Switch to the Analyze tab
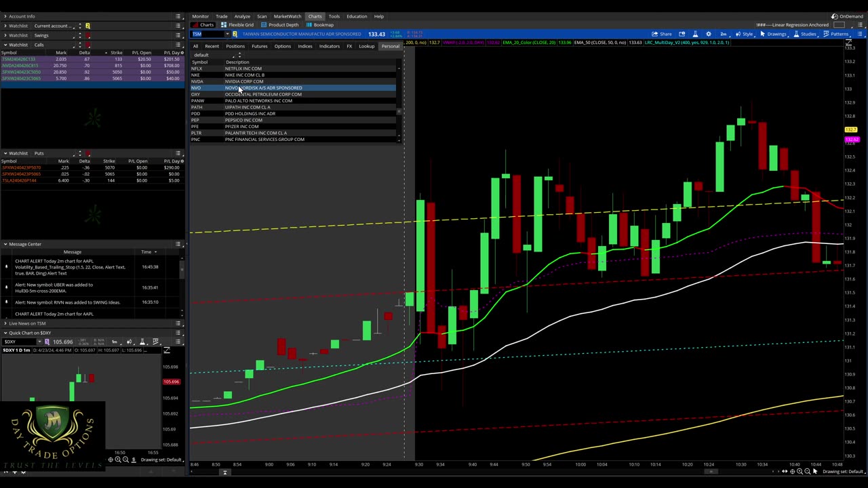 (242, 16)
